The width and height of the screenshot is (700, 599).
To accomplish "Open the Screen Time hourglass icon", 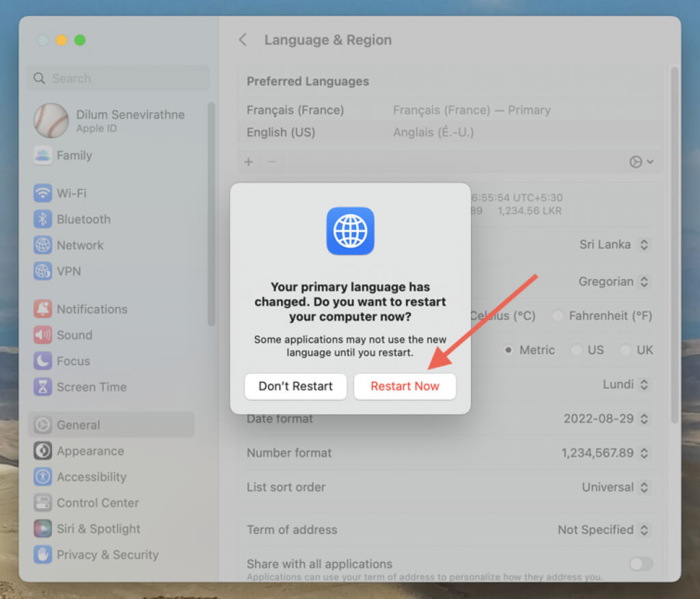I will click(x=43, y=387).
